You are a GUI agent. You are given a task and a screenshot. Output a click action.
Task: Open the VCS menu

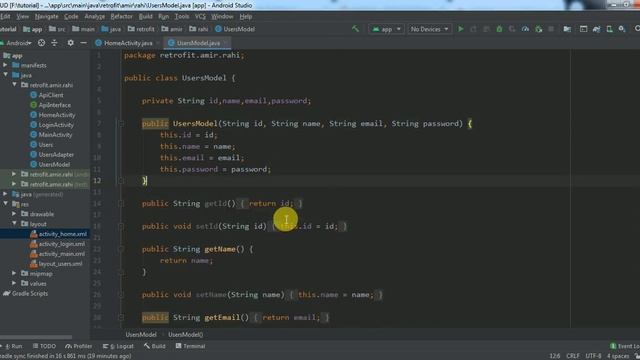(200, 16)
